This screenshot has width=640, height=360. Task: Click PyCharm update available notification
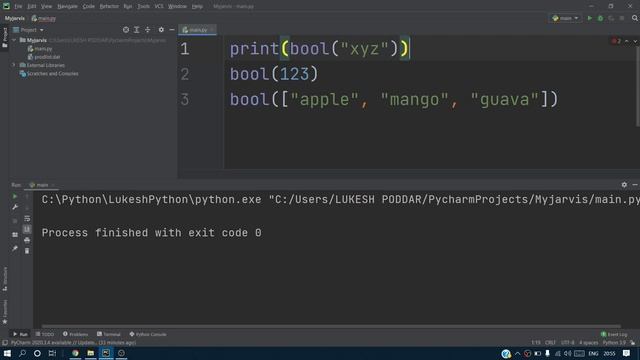(x=73, y=342)
